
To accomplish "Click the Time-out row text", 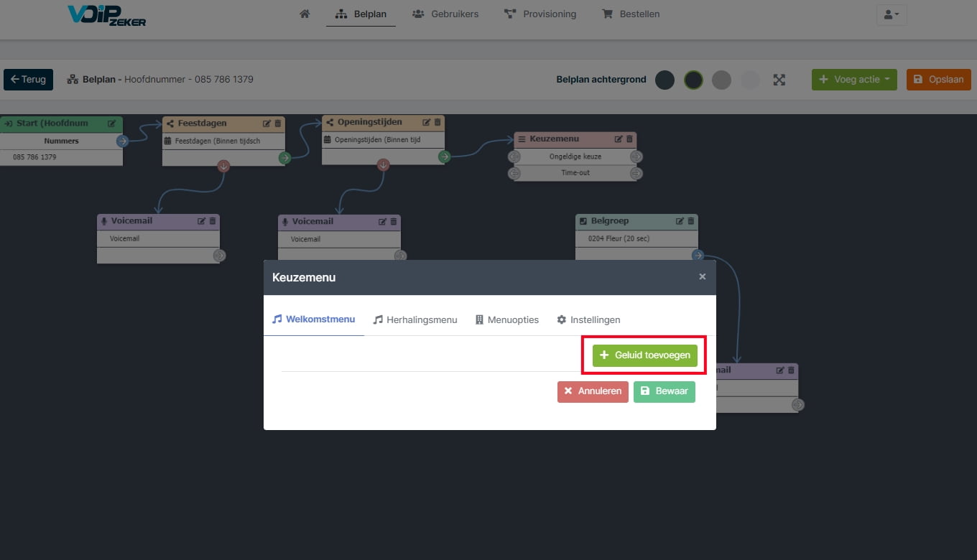I will (575, 173).
